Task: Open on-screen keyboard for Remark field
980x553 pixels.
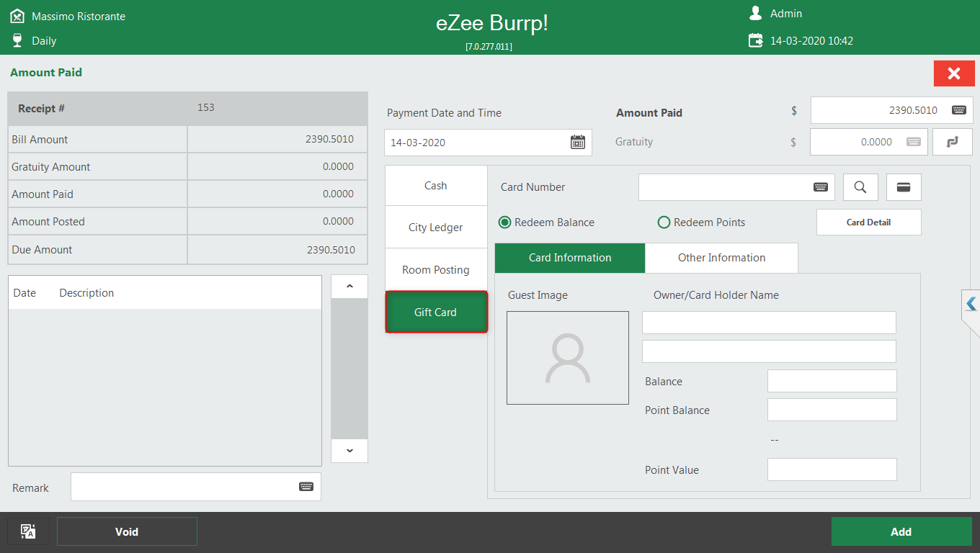Action: point(306,487)
